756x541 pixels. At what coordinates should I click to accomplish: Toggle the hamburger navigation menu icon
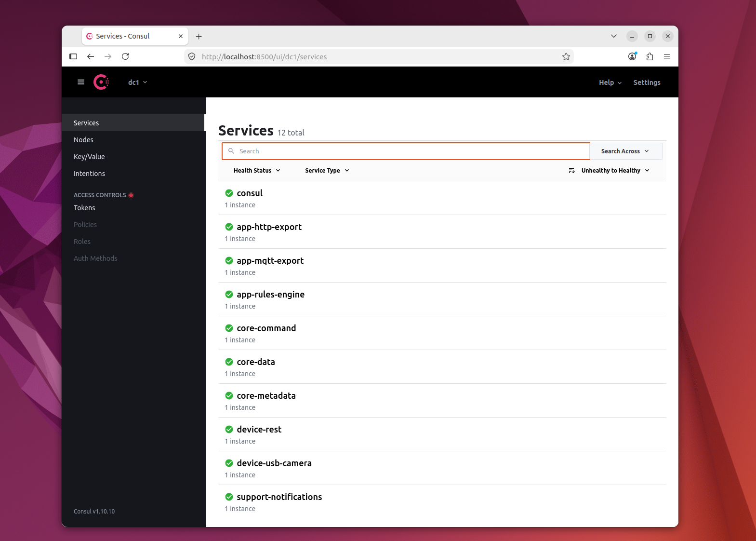(81, 82)
